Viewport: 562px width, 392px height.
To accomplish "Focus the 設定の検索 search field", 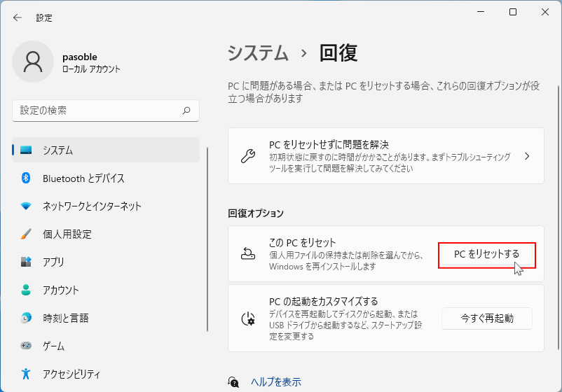I will [106, 111].
